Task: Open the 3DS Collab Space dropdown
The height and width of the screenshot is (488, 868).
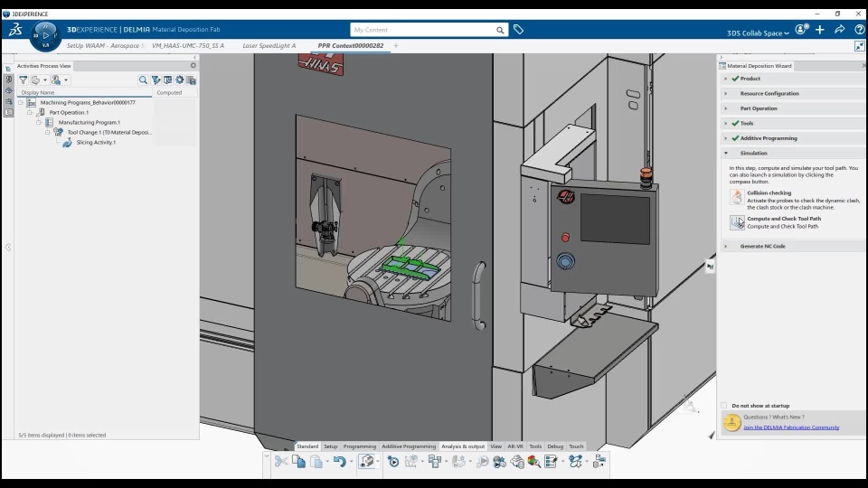Action: (x=758, y=33)
